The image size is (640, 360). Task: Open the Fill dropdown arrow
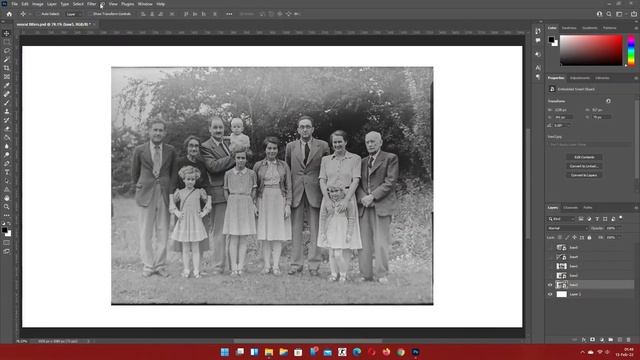[x=619, y=238]
